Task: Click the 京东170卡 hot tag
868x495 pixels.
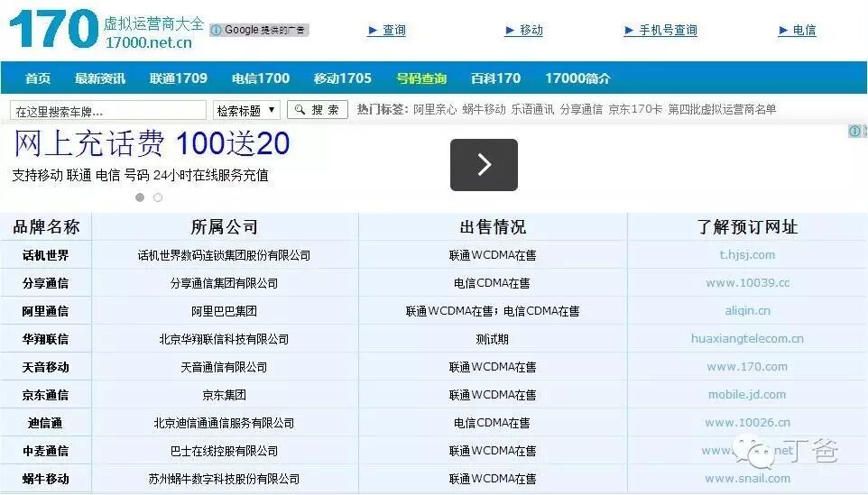Action: [635, 109]
